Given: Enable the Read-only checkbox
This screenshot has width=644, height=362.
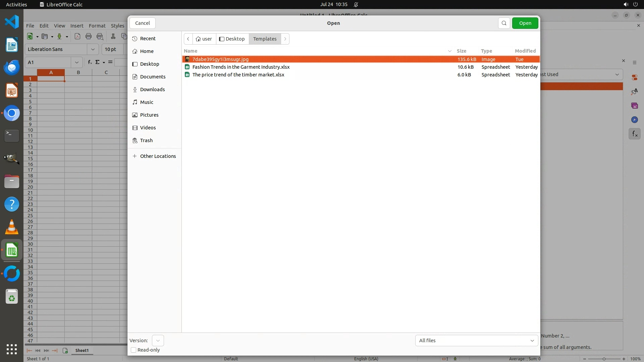Looking at the screenshot, I should point(133,350).
